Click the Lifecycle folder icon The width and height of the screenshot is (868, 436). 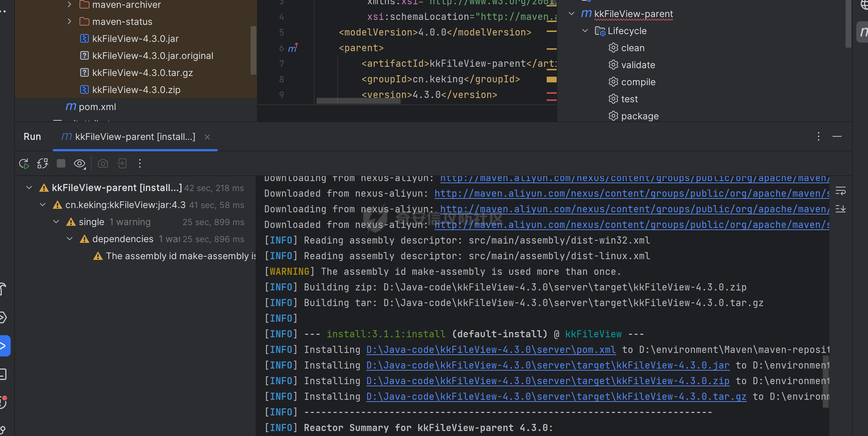(600, 31)
